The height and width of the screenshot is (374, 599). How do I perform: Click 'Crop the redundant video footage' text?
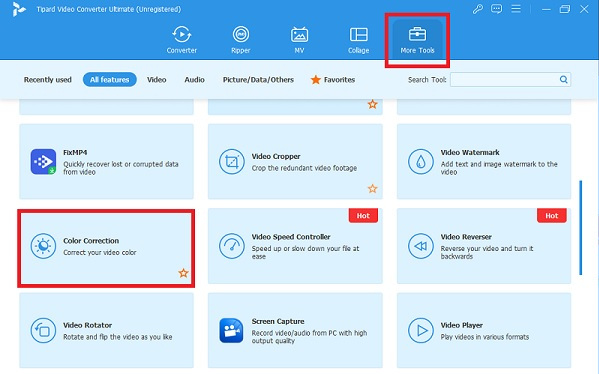tap(304, 168)
